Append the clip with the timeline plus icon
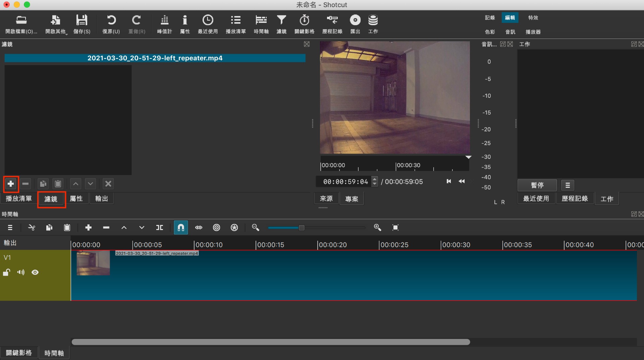644x360 pixels. click(x=89, y=228)
